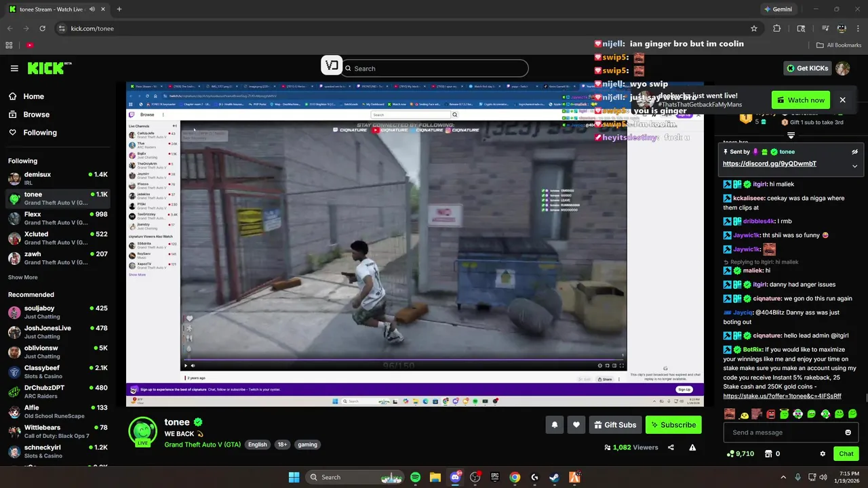The width and height of the screenshot is (868, 488).
Task: Click the stream video player
Action: pyautogui.click(x=414, y=244)
